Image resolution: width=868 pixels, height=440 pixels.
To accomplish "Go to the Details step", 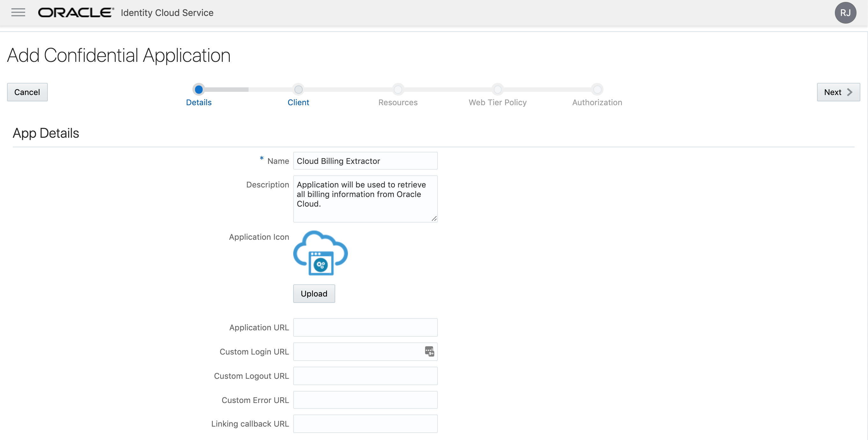I will (199, 102).
